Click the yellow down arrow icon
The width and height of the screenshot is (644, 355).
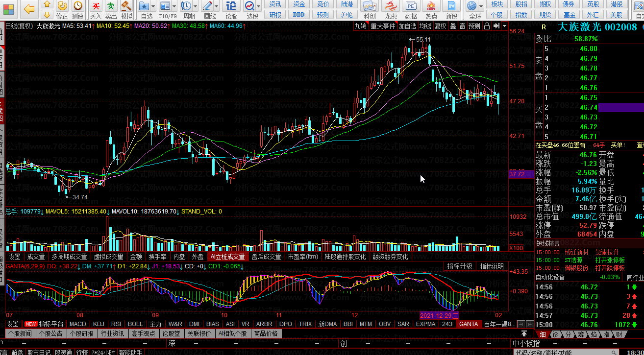(x=46, y=15)
